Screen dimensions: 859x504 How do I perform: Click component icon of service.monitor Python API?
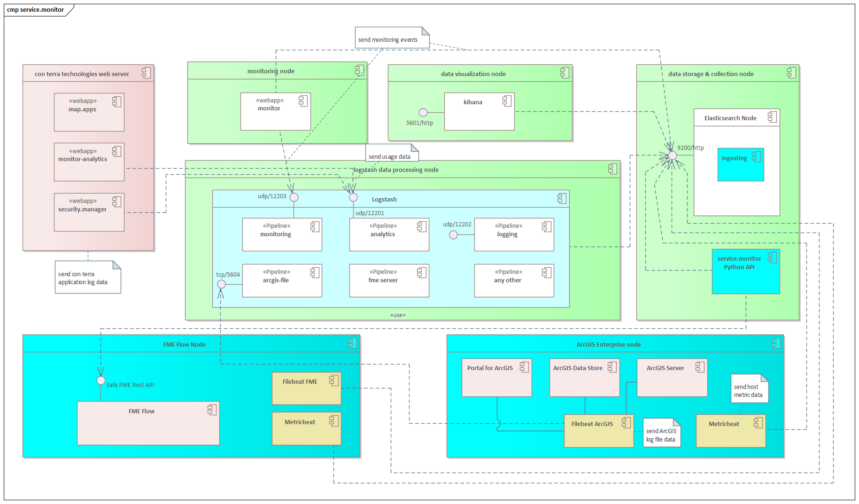[772, 257]
